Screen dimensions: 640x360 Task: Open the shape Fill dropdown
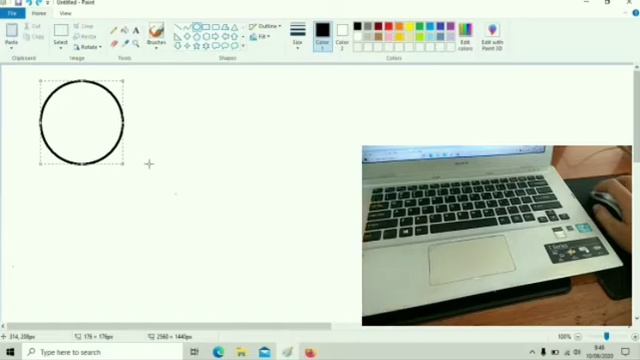(x=260, y=37)
